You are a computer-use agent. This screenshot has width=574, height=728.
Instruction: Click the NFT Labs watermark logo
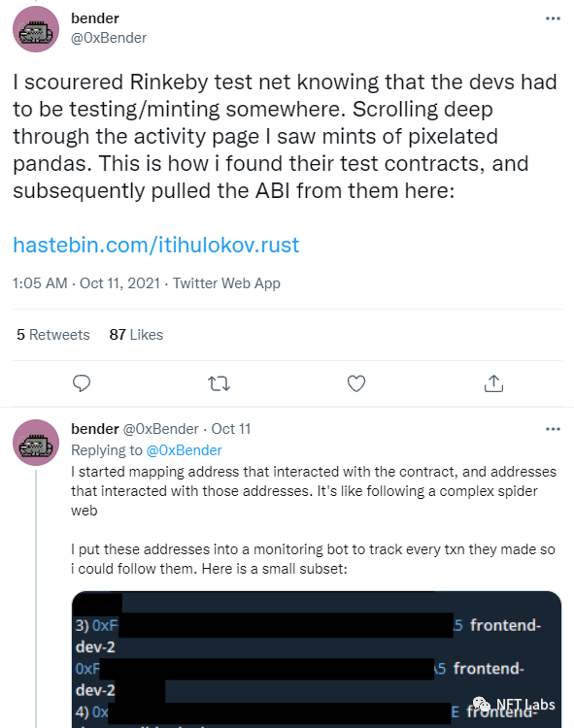click(514, 705)
